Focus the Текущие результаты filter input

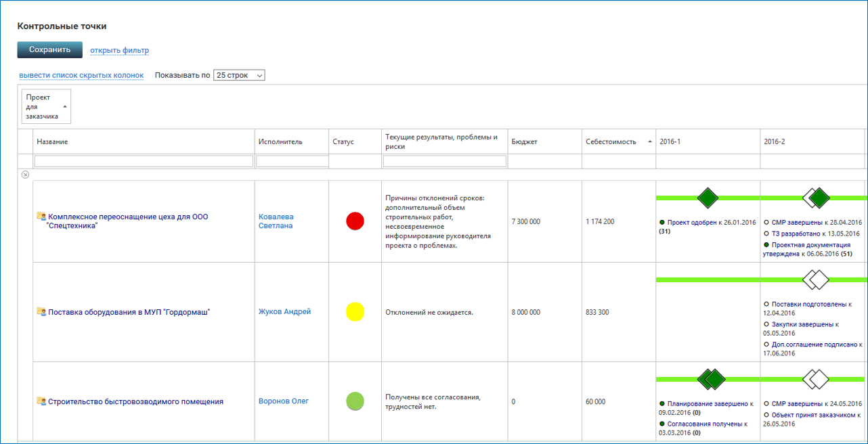click(x=444, y=161)
